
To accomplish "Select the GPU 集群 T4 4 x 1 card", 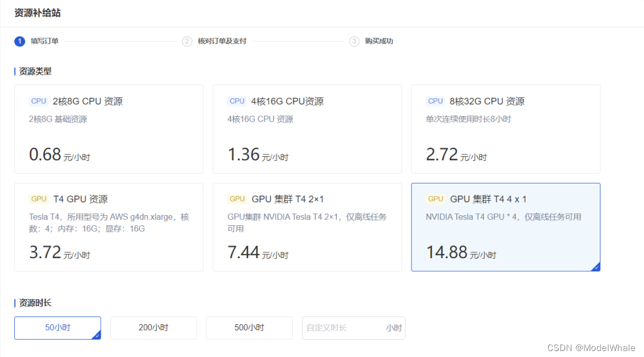I will (x=506, y=227).
